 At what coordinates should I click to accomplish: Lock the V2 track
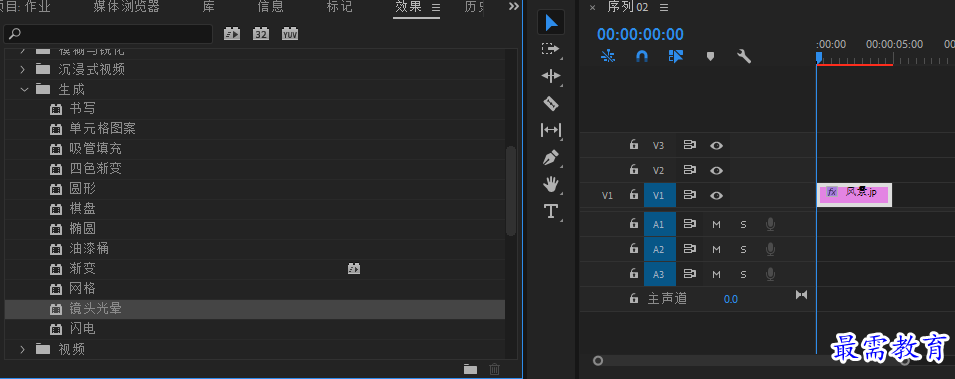[x=634, y=169]
